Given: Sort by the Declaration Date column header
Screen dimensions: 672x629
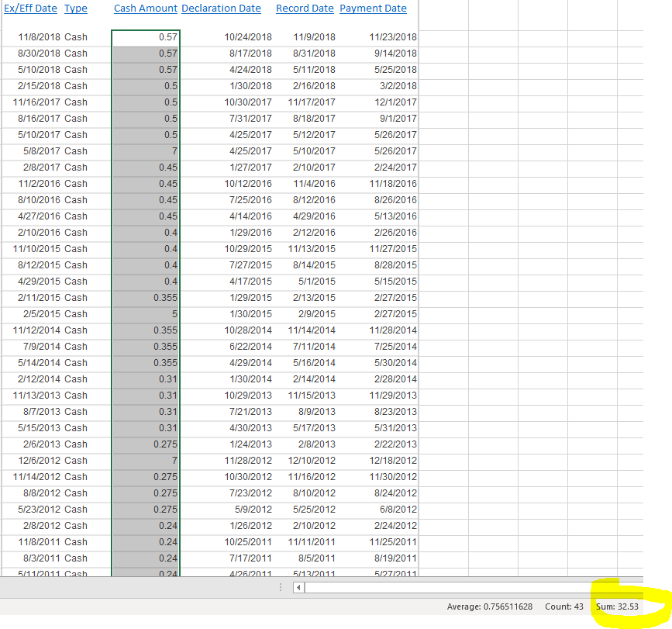Looking at the screenshot, I should coord(221,9).
